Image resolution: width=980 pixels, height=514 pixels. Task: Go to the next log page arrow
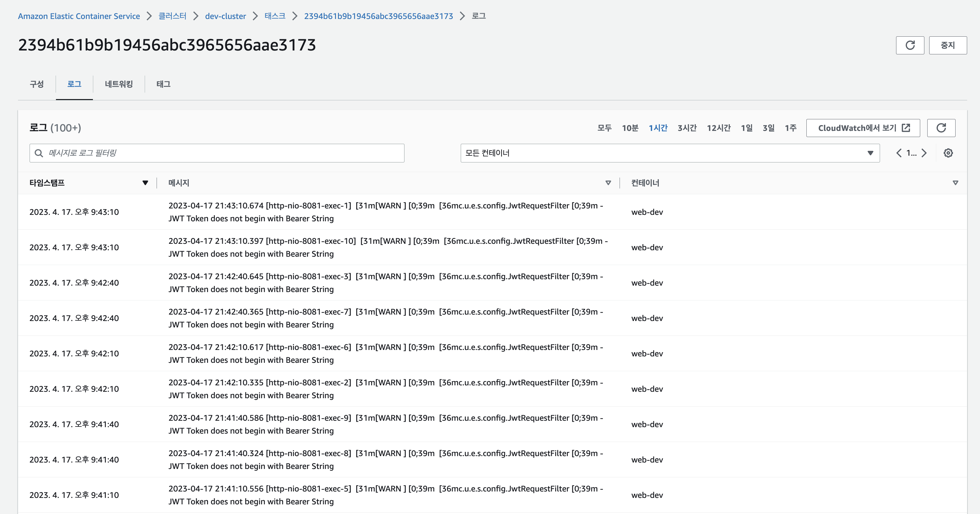tap(924, 153)
